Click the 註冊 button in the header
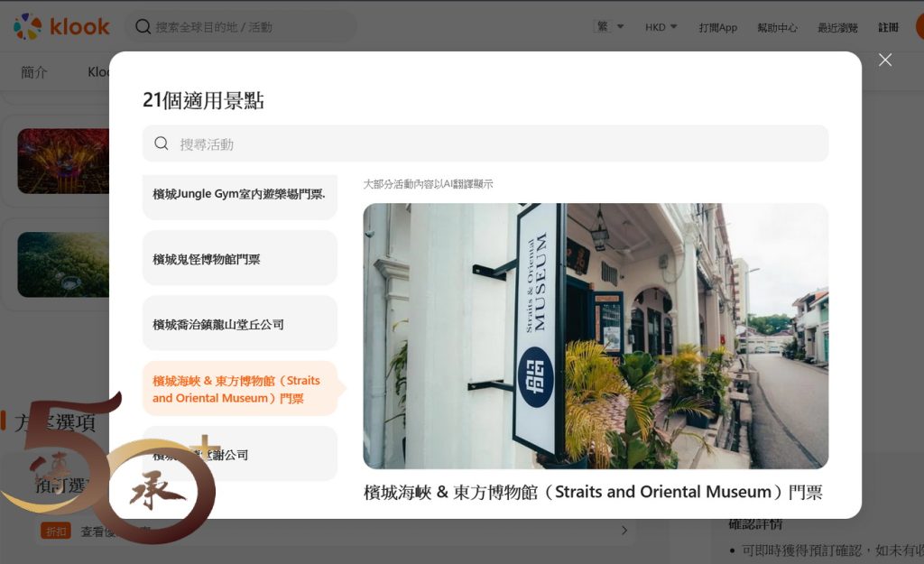The width and height of the screenshot is (924, 564). [888, 27]
